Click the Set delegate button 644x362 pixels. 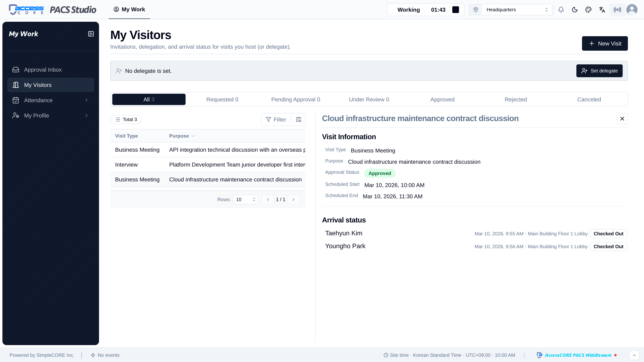click(x=599, y=71)
